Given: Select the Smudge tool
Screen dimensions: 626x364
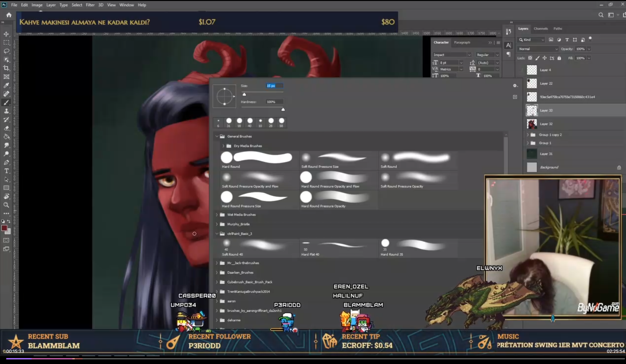Looking at the screenshot, I should point(6,145).
